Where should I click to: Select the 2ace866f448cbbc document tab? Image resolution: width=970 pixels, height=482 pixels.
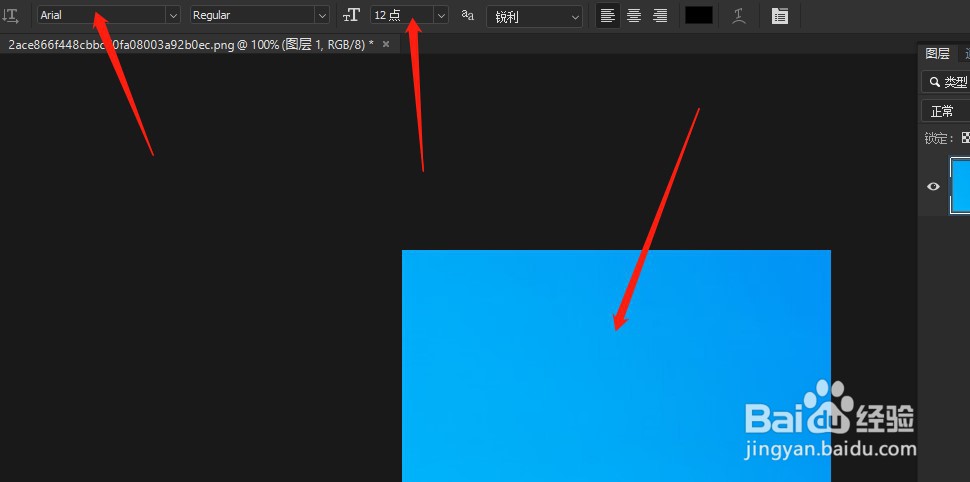coord(191,44)
